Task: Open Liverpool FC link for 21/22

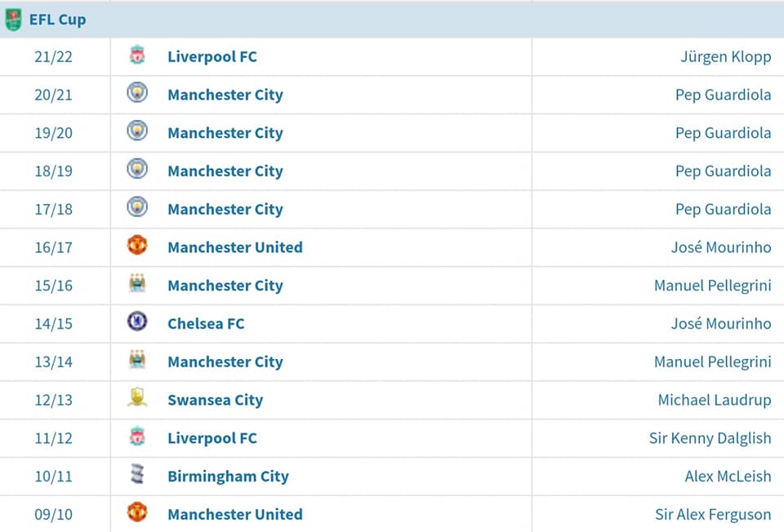Action: 212,56
